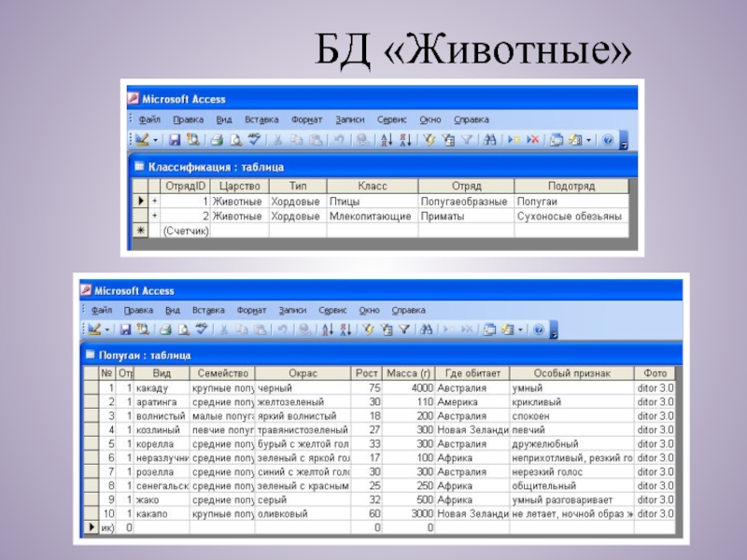The height and width of the screenshot is (560, 747).
Task: Open the Вставка menu in the Попугаи window
Action: click(x=208, y=310)
